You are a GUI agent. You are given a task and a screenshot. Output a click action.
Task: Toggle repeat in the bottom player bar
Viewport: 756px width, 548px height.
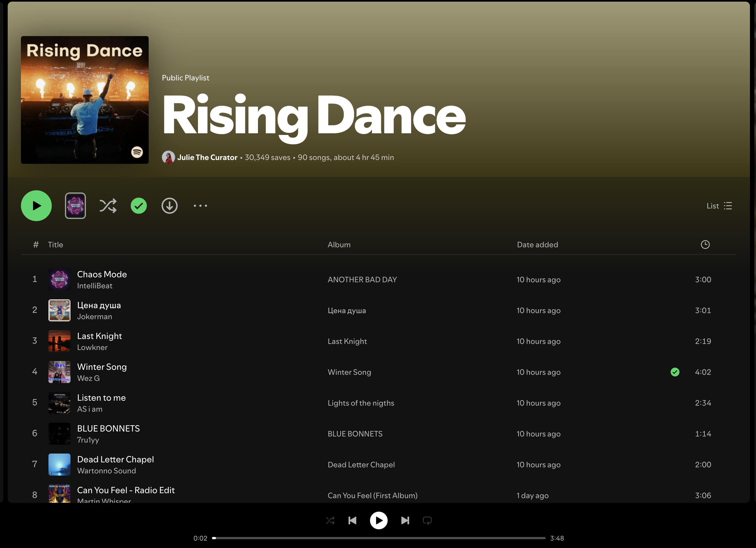427,520
